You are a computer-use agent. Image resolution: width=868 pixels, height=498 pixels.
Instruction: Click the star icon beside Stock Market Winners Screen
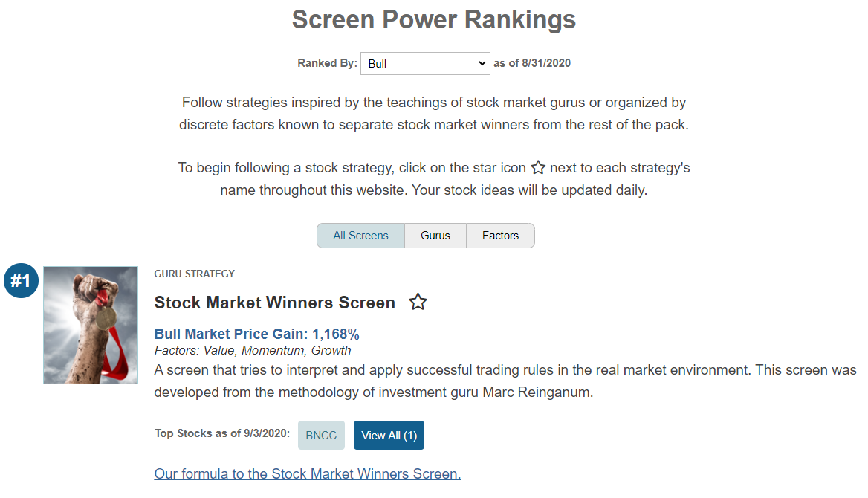pyautogui.click(x=418, y=302)
